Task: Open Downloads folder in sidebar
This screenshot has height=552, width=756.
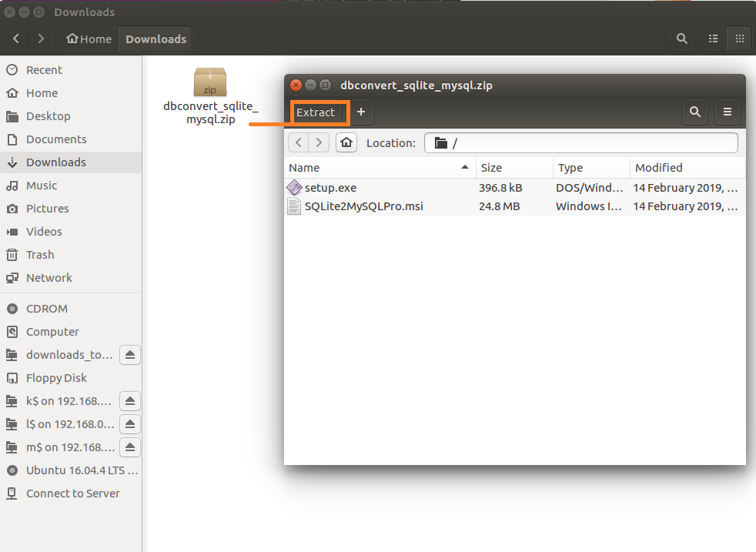Action: tap(71, 162)
